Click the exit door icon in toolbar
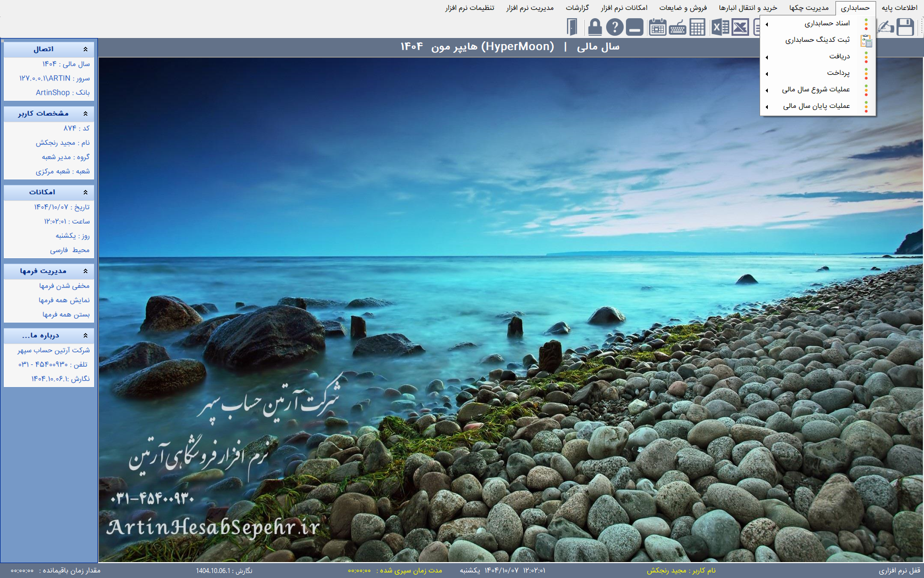 pyautogui.click(x=573, y=27)
